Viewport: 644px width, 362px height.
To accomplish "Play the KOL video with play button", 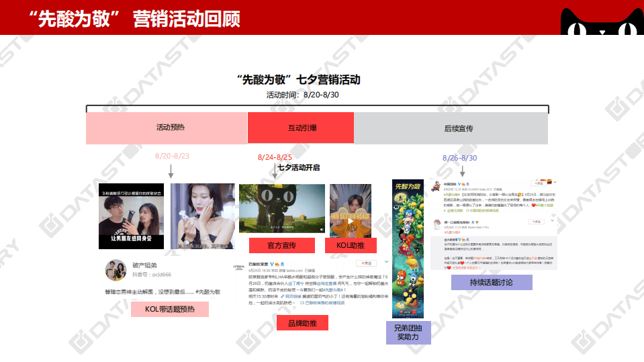I will pos(351,220).
